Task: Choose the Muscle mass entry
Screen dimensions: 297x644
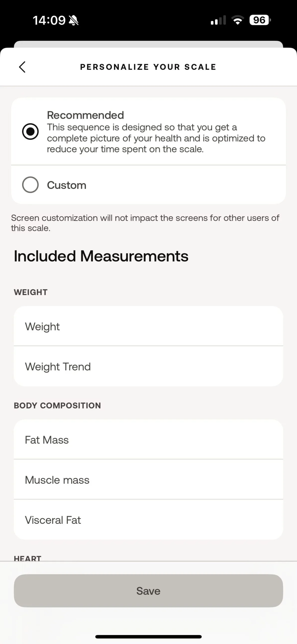Action: click(x=148, y=480)
